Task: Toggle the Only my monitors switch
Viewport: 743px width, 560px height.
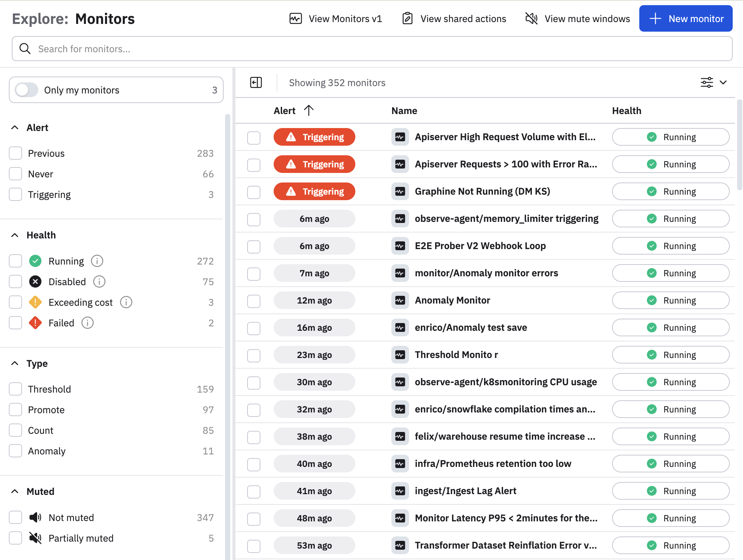Action: pos(26,90)
